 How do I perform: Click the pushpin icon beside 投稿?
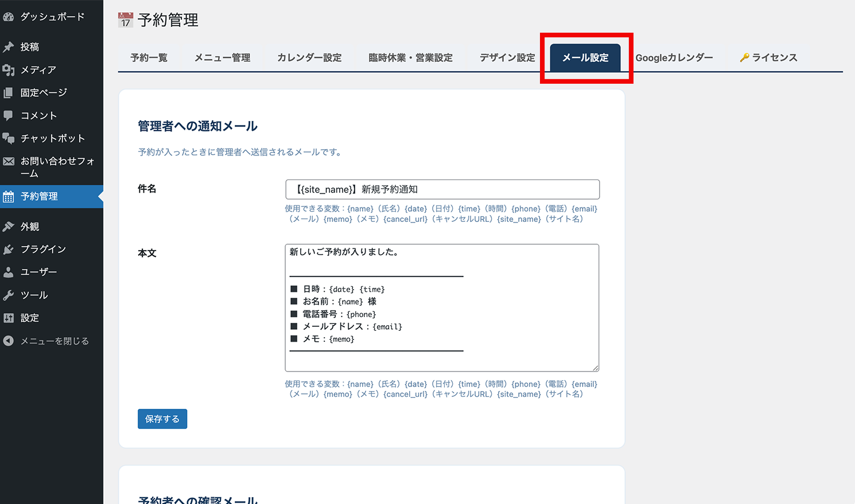point(9,47)
